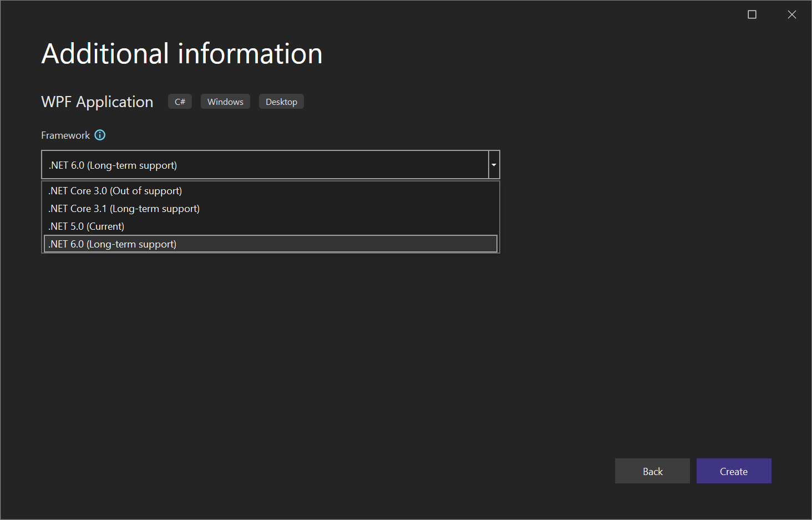Click the Desktop project type tag
812x520 pixels.
click(x=281, y=102)
